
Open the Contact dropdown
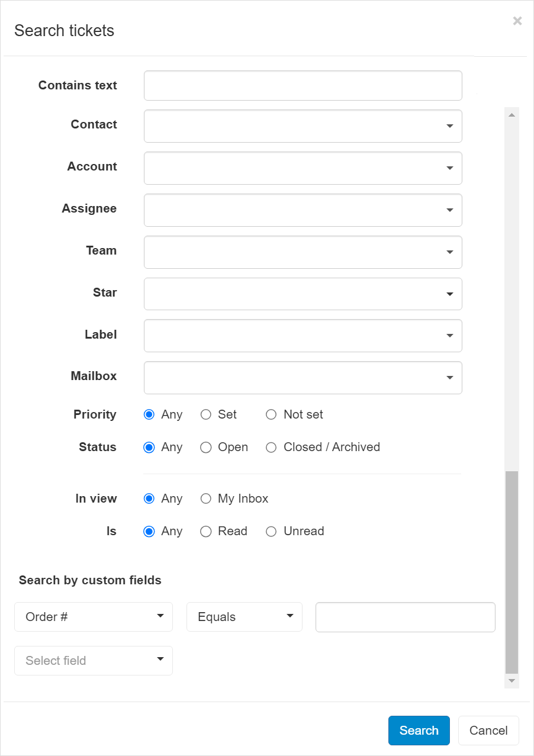pos(303,126)
